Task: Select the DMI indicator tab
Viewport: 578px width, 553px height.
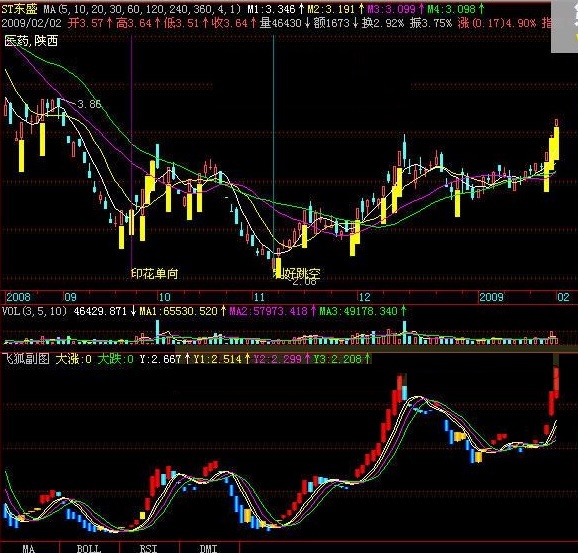Action: [x=209, y=548]
